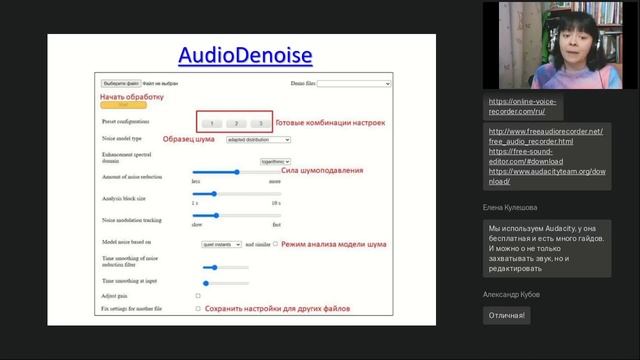Open free-sound-editor.com download link

[x=526, y=156]
